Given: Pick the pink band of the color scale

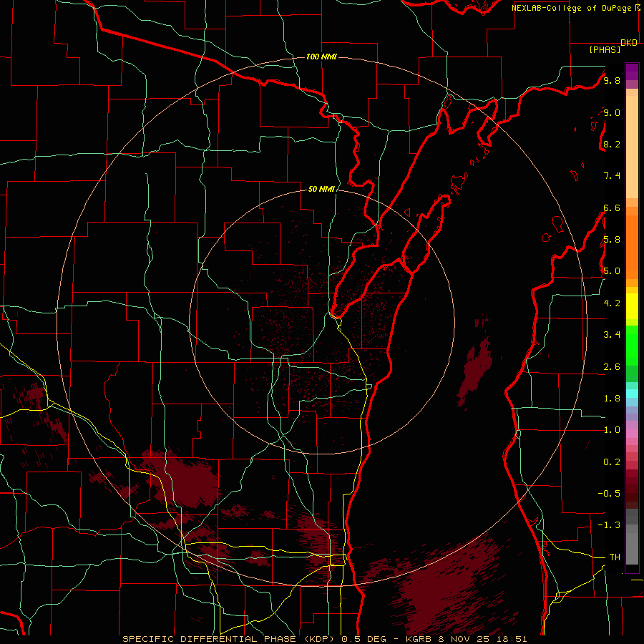Looking at the screenshot, I should [632, 434].
